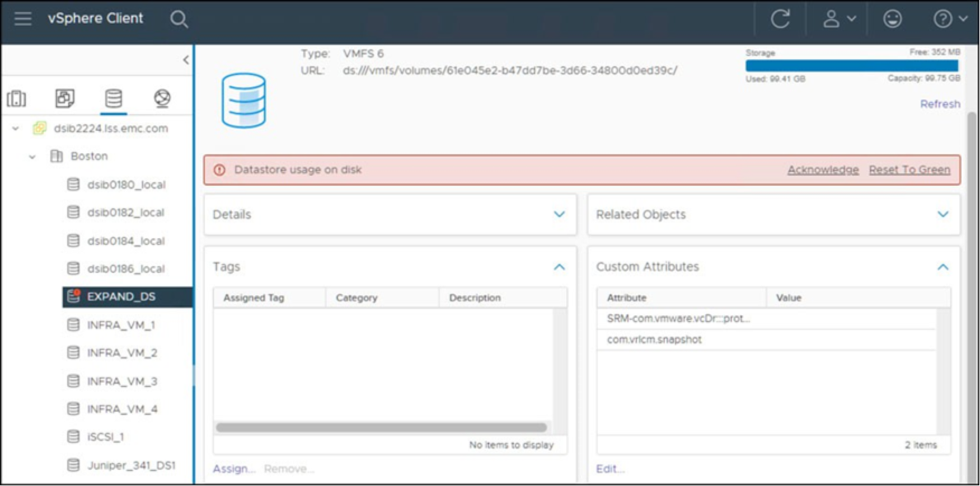Click the datastore URL text
980x486 pixels.
coord(510,71)
